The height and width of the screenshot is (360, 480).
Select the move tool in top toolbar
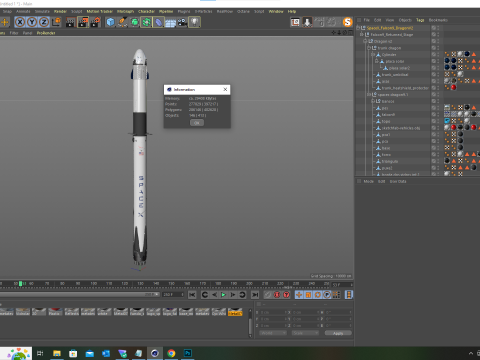5,22
